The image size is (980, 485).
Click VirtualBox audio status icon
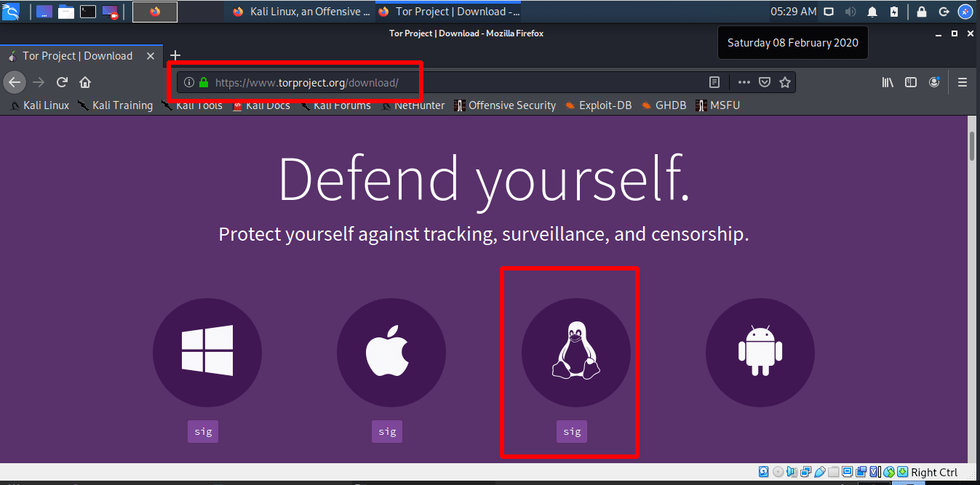[792, 472]
